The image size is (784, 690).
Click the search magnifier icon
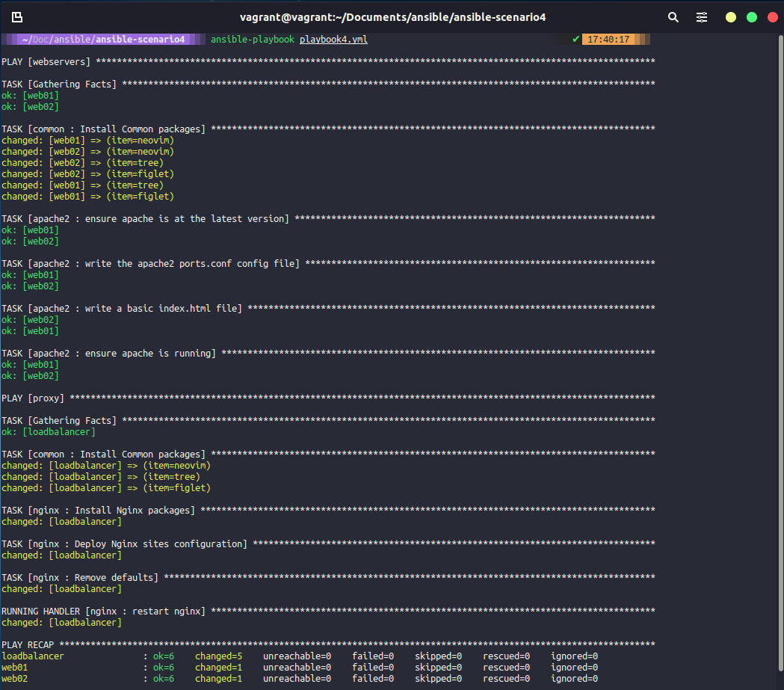pos(673,16)
